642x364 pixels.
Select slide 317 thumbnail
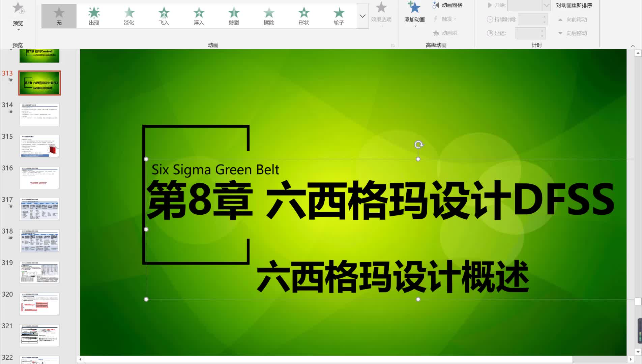(39, 209)
